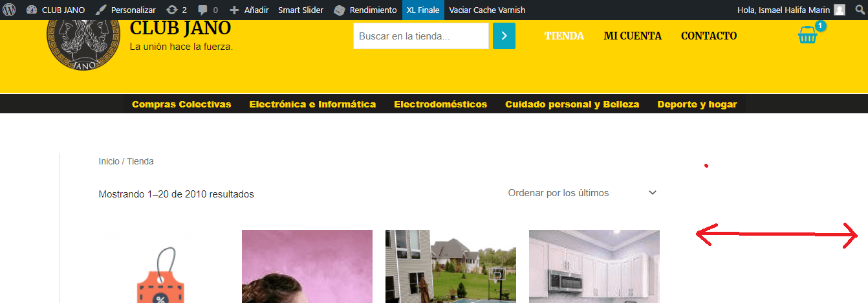This screenshot has height=303, width=868.
Task: Click the user avatar in admin bar
Action: point(840,10)
